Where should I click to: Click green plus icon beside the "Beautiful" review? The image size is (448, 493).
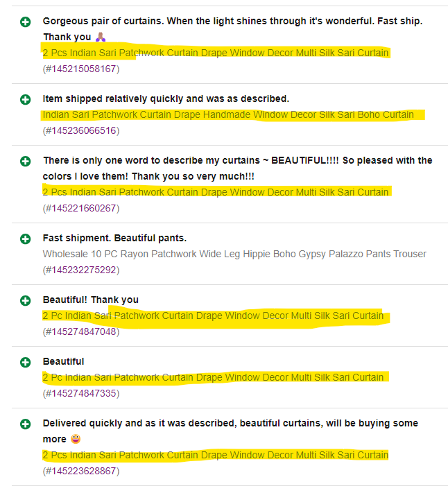coord(26,363)
